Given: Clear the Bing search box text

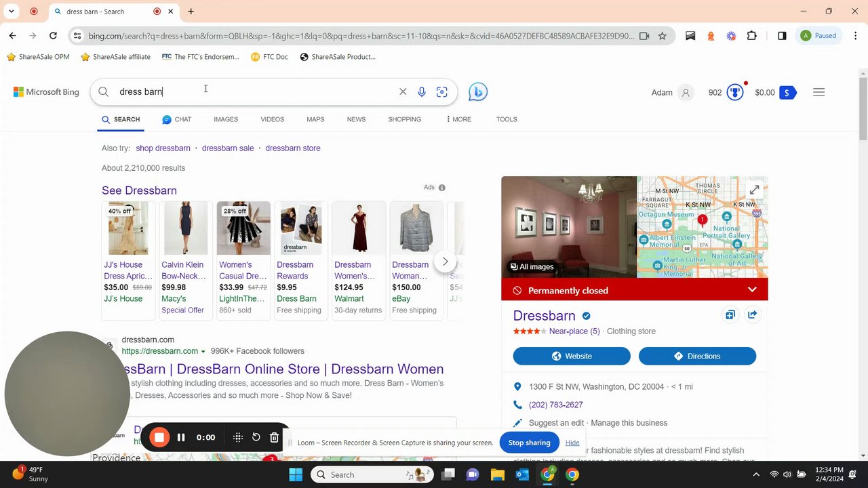Looking at the screenshot, I should (x=403, y=91).
